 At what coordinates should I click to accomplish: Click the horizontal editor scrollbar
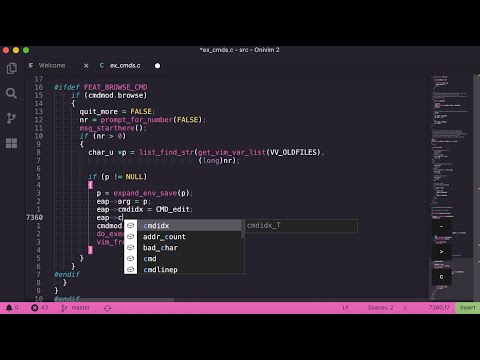100,300
